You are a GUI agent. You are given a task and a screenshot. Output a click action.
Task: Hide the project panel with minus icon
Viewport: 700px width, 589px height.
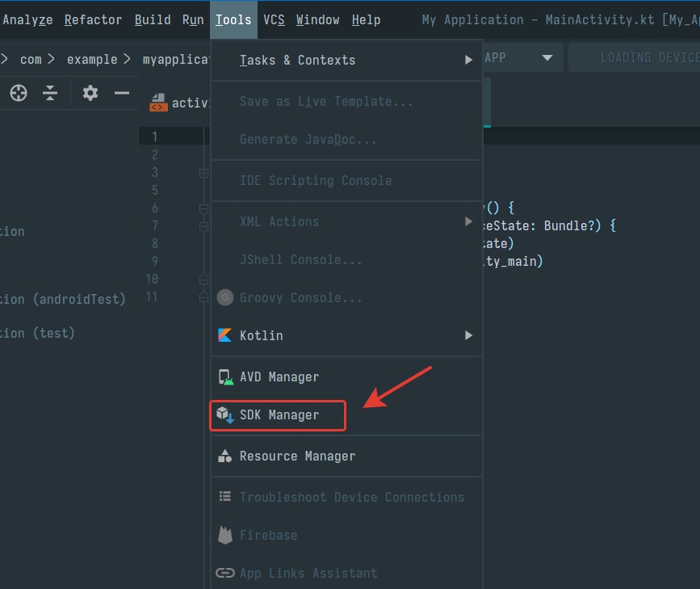click(121, 93)
